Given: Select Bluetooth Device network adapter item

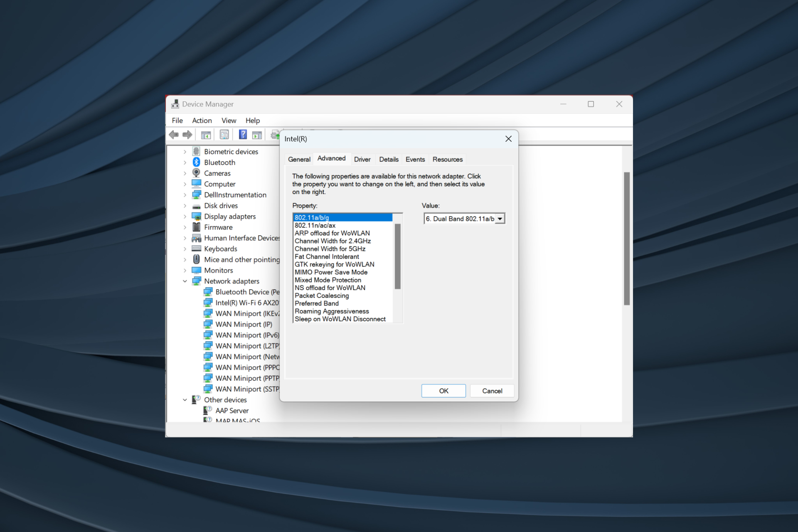Looking at the screenshot, I should tap(247, 292).
